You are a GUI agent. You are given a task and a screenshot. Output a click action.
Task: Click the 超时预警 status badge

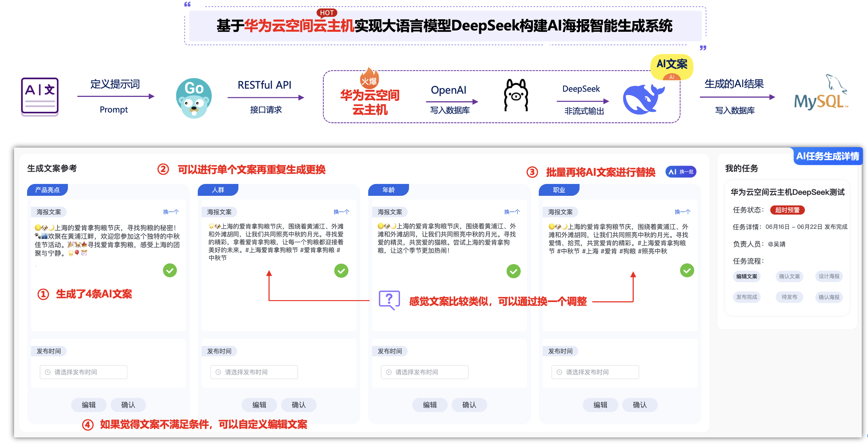pos(787,210)
